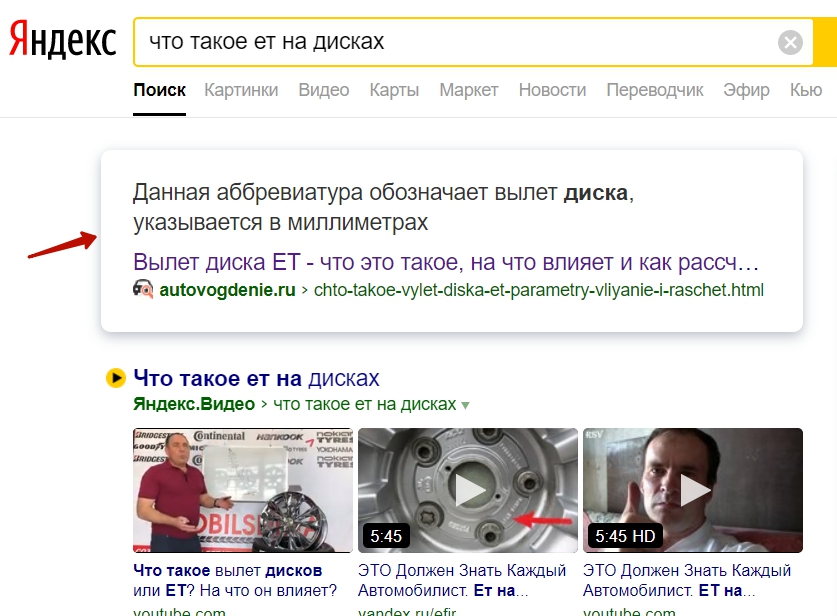Switch to the Картинки tab
This screenshot has width=837, height=616.
click(x=241, y=90)
